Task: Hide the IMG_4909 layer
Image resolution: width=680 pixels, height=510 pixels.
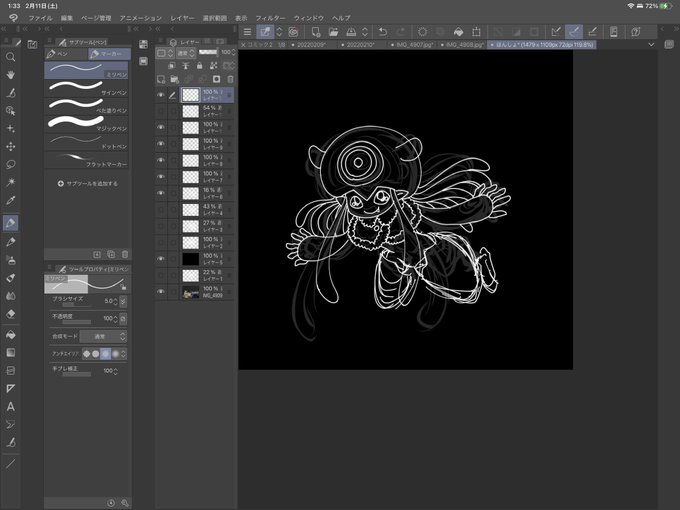Action: [x=161, y=291]
